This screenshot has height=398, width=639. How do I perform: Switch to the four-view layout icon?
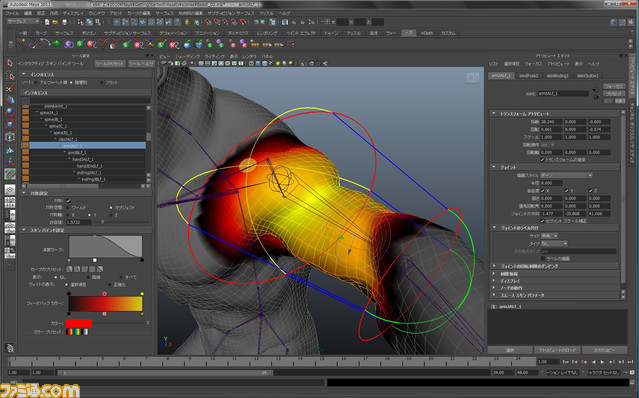coord(10,202)
